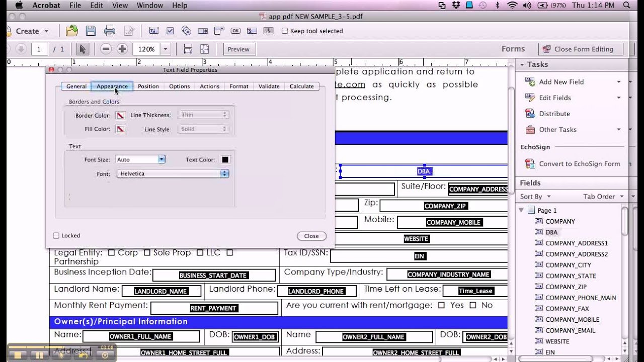This screenshot has width=644, height=362.
Task: Open the Font Size Auto dropdown
Action: 162,159
